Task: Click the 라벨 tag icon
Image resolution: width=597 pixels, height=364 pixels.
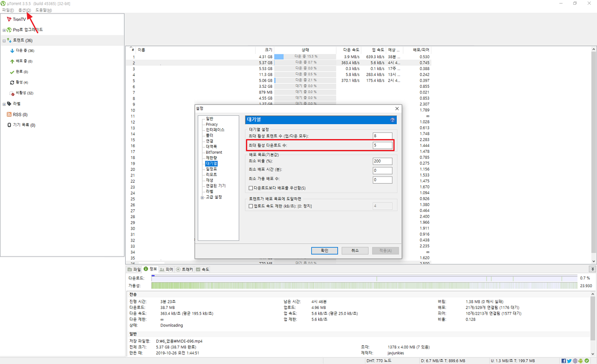Action: click(9, 103)
